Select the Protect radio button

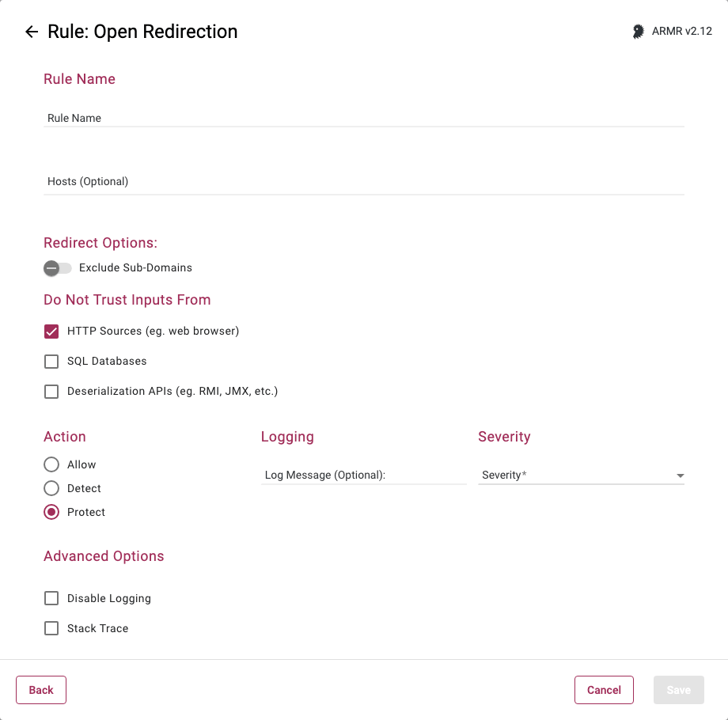pyautogui.click(x=51, y=512)
